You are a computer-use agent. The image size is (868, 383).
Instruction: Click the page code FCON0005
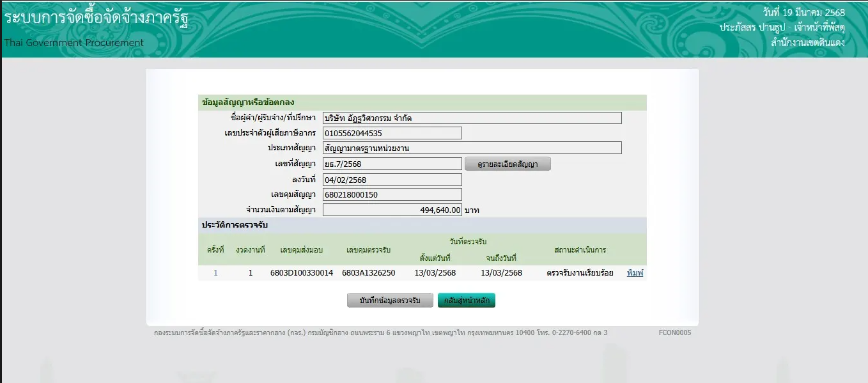point(675,332)
